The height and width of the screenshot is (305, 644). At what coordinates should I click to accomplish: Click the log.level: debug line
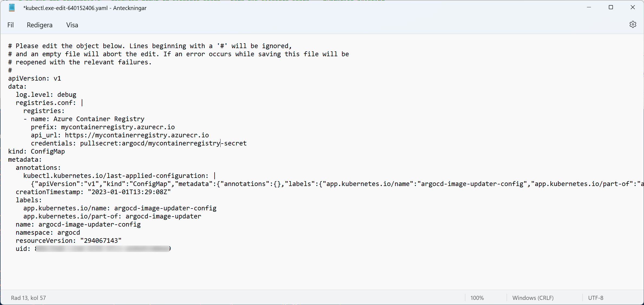(x=46, y=94)
